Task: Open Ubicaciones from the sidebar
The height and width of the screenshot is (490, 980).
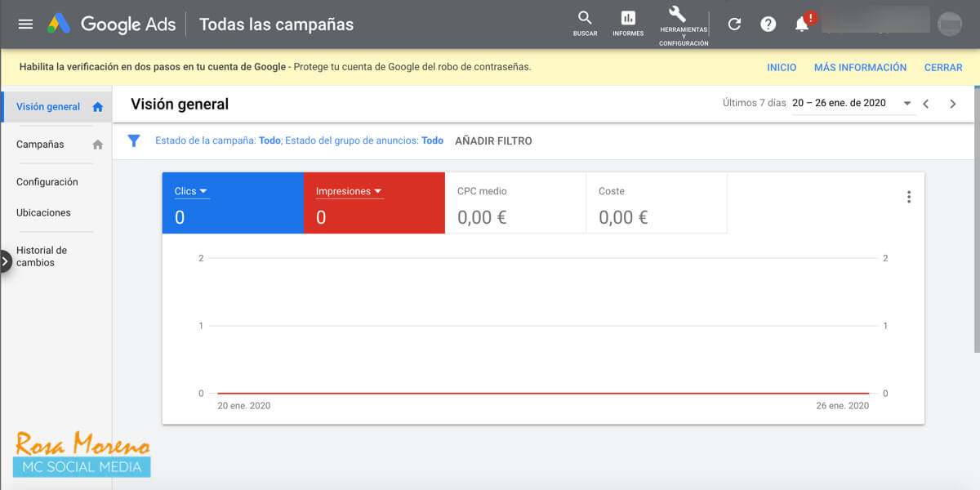Action: pyautogui.click(x=39, y=212)
